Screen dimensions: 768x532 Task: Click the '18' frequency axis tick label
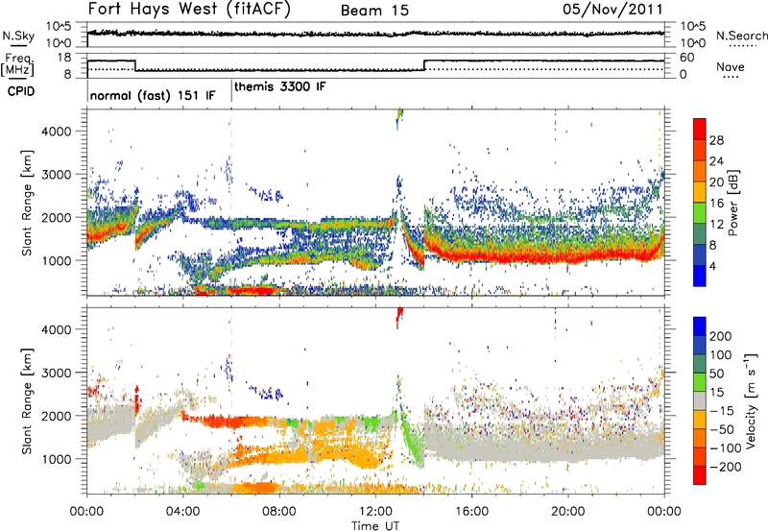(x=64, y=58)
